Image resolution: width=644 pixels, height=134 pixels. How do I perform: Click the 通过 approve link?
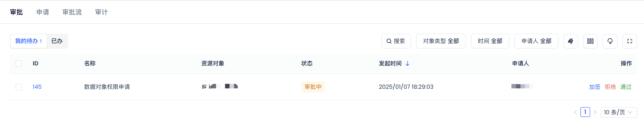pyautogui.click(x=626, y=87)
